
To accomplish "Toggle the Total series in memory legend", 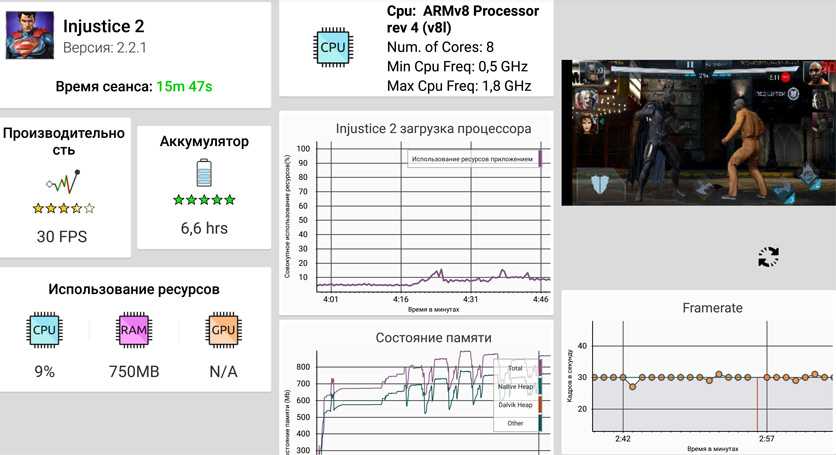I will click(515, 367).
